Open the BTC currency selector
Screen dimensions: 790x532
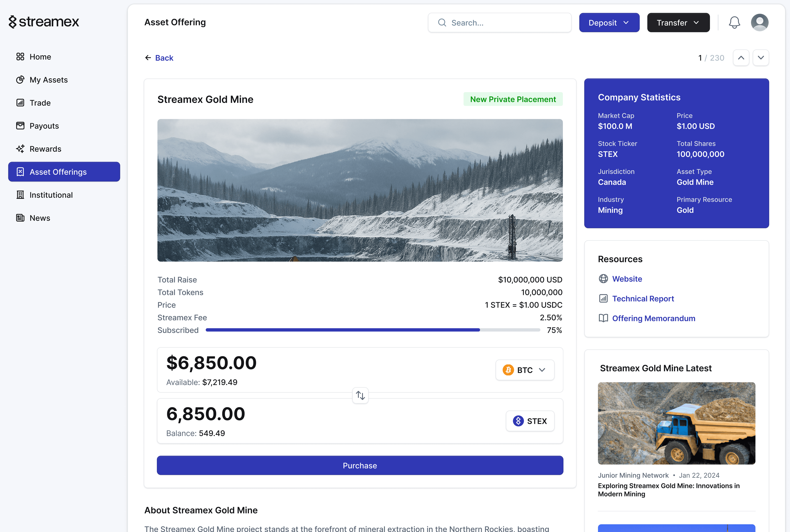pyautogui.click(x=525, y=370)
